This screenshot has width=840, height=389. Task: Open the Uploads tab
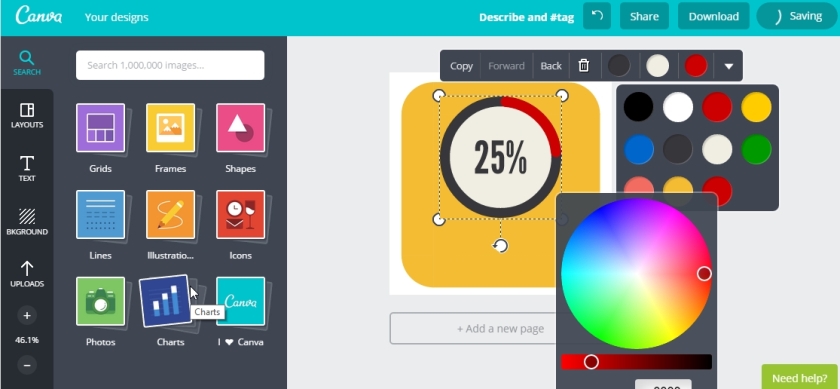[x=27, y=274]
